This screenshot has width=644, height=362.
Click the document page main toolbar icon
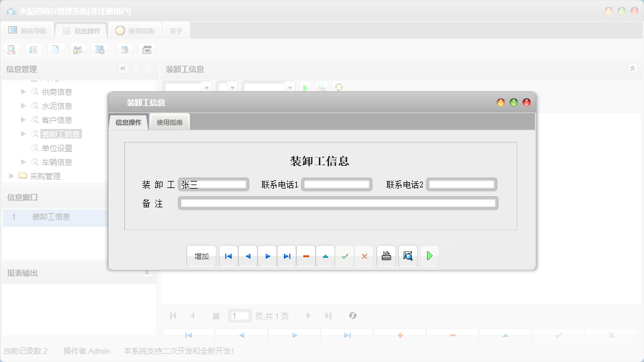point(56,50)
